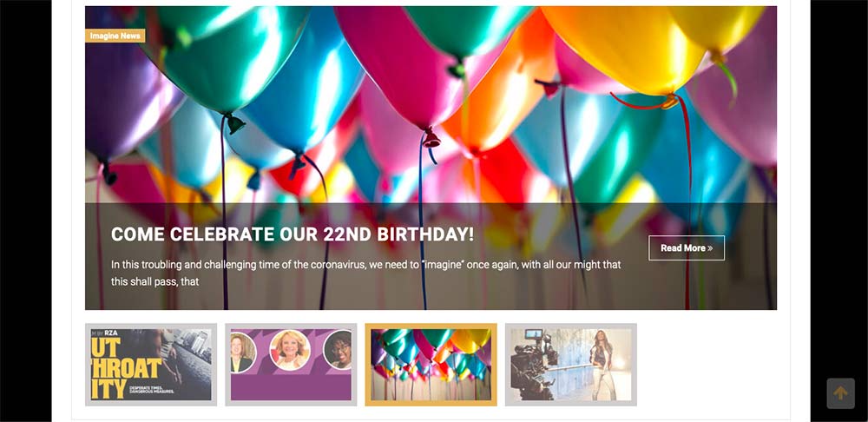868x422 pixels.
Task: Click the Read More button
Action: (687, 248)
